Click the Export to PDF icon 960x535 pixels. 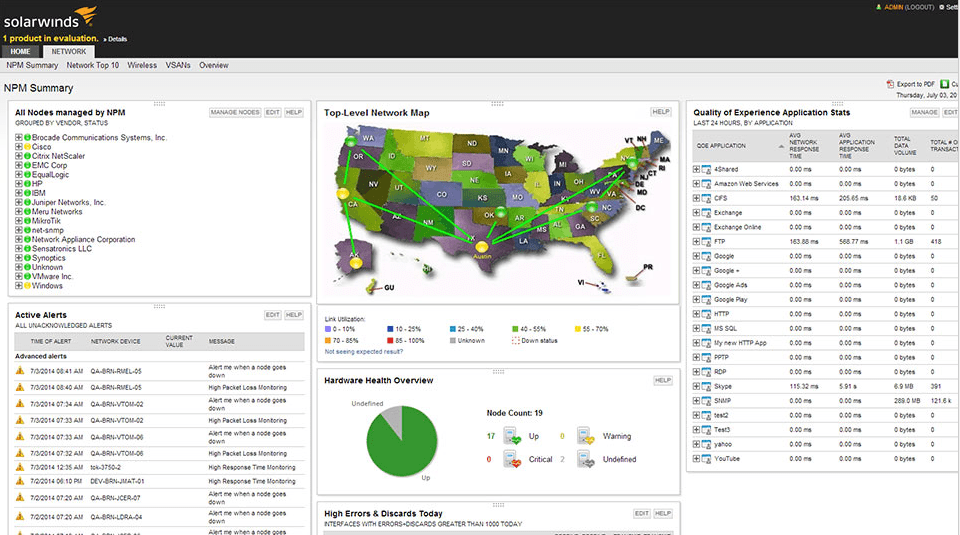(890, 85)
